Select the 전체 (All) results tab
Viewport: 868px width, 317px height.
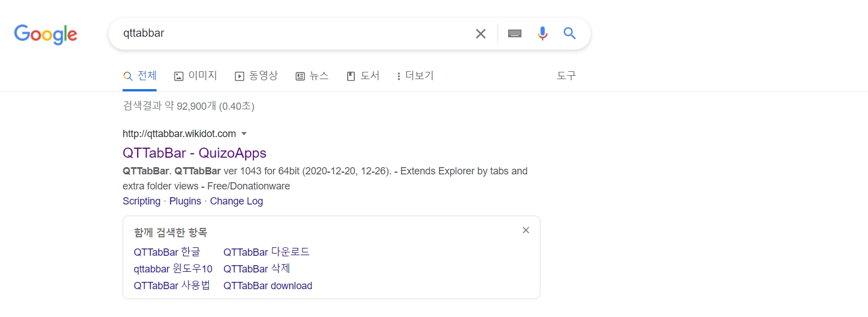(x=140, y=76)
